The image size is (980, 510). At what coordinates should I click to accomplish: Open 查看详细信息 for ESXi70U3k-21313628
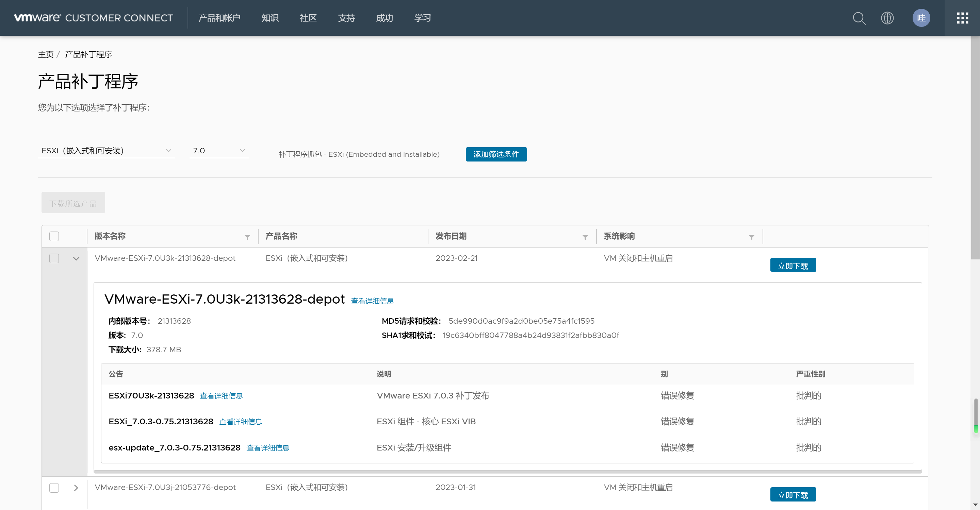pos(221,396)
